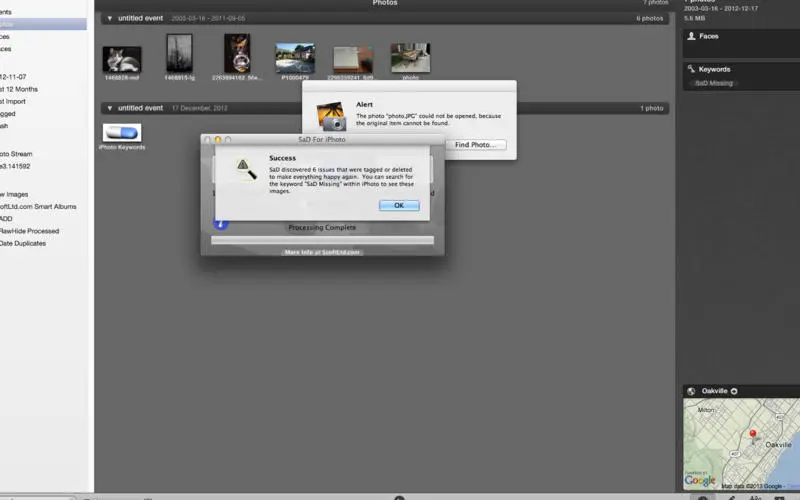
Task: Select the cat photo thumbnail
Action: pos(122,59)
